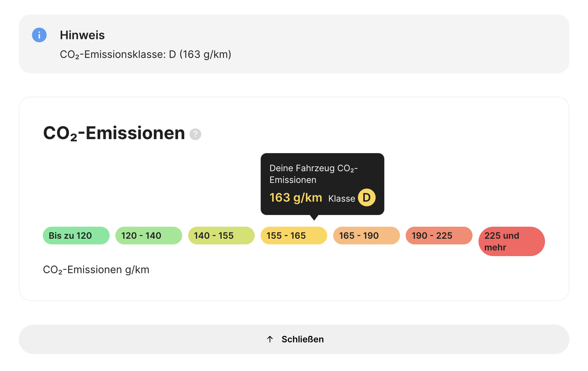This screenshot has height=371, width=588.
Task: Click the blue info icon beside Hinweis
Action: tap(39, 35)
